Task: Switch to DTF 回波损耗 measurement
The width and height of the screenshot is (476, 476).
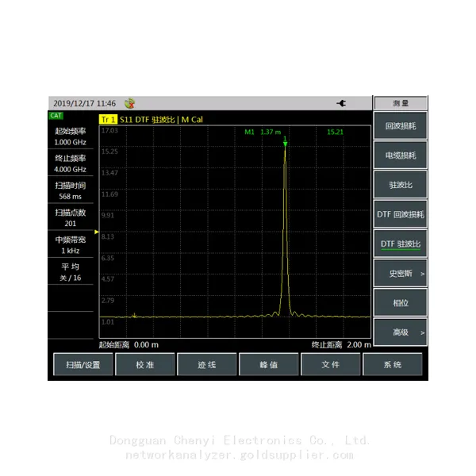Action: [x=401, y=214]
